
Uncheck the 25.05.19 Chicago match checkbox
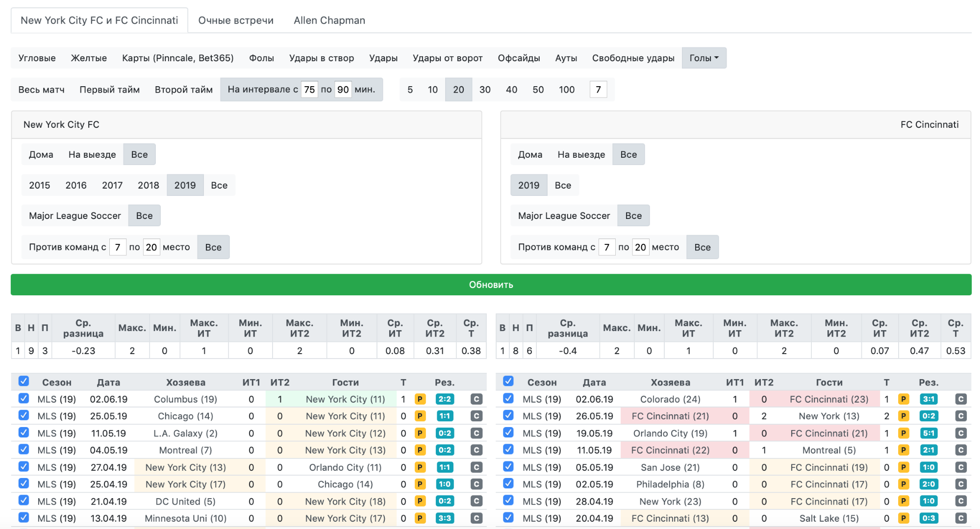pyautogui.click(x=24, y=415)
